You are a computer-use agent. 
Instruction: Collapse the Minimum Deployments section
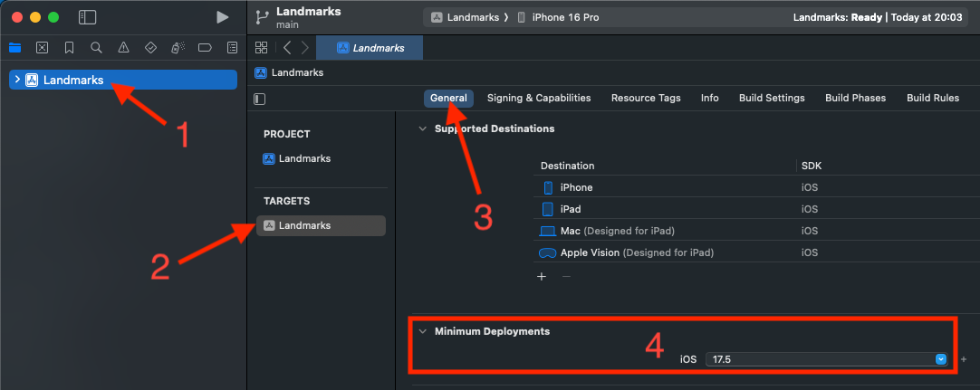click(x=422, y=331)
